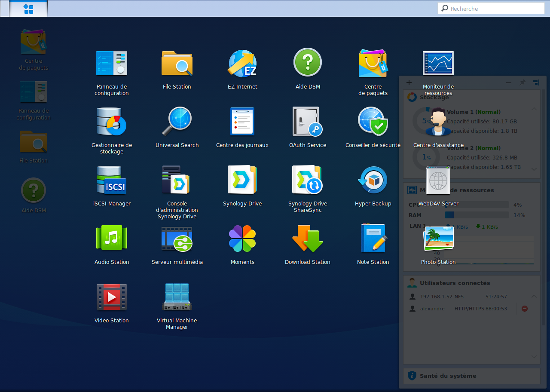
Task: Toggle the main menu button in taskbar
Action: pyautogui.click(x=28, y=9)
